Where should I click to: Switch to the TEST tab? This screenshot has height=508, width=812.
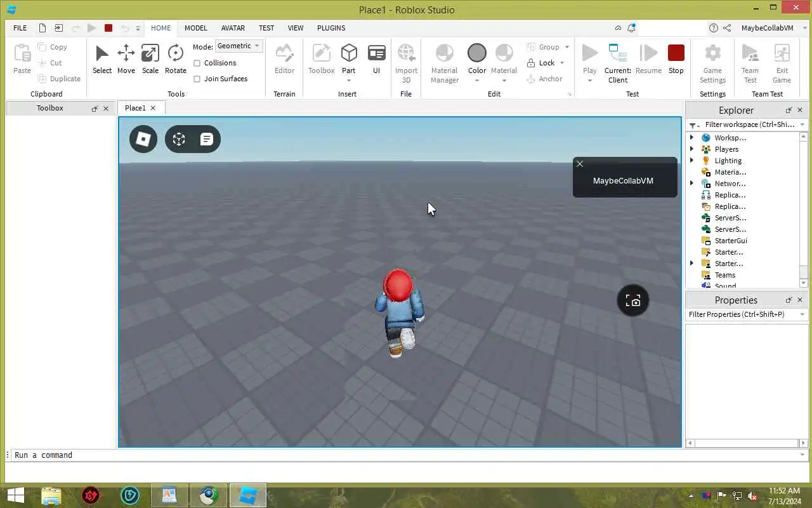point(266,28)
